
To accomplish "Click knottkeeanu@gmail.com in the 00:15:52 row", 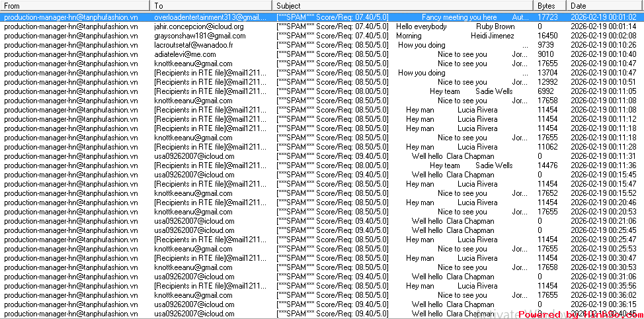I will click(193, 193).
